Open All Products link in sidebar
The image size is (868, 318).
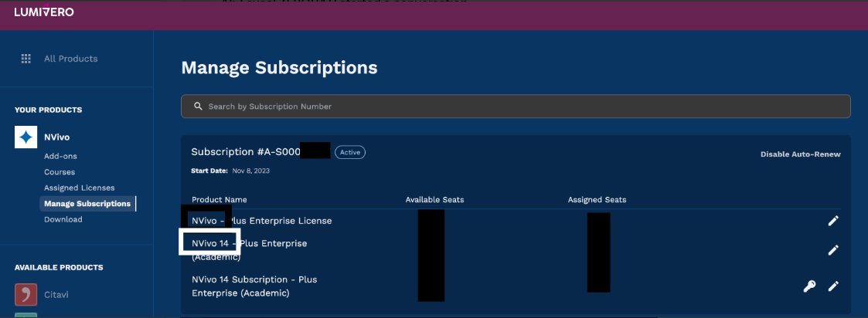(71, 59)
